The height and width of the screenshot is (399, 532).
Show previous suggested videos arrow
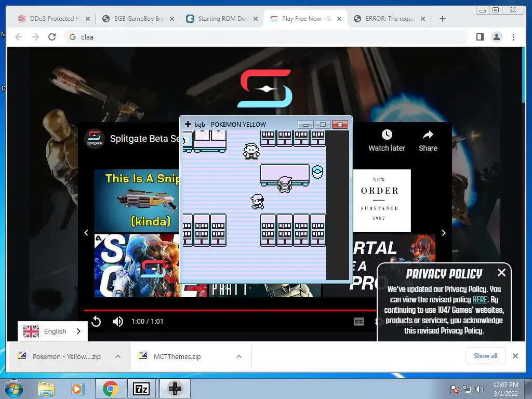click(x=86, y=233)
